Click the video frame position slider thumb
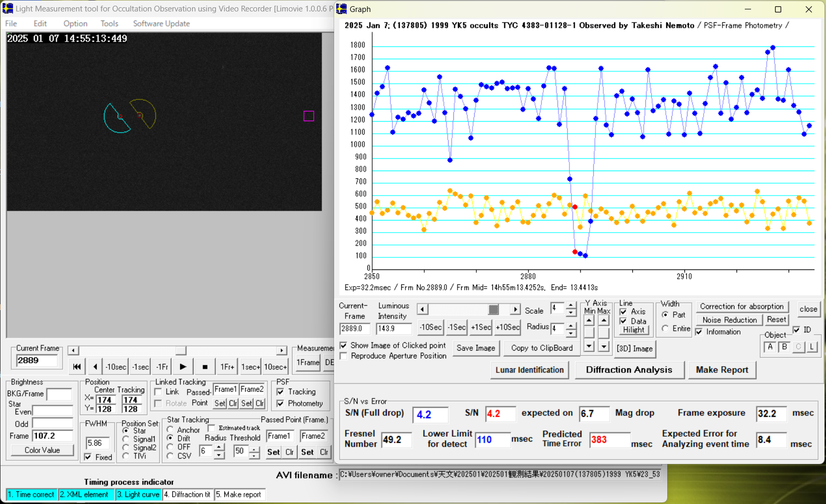 pyautogui.click(x=180, y=351)
